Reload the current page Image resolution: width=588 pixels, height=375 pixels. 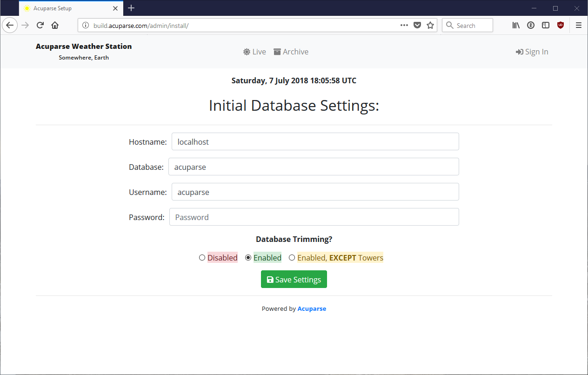pyautogui.click(x=40, y=25)
